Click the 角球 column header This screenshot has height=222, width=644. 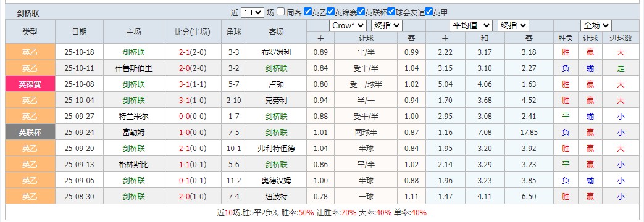(x=233, y=31)
